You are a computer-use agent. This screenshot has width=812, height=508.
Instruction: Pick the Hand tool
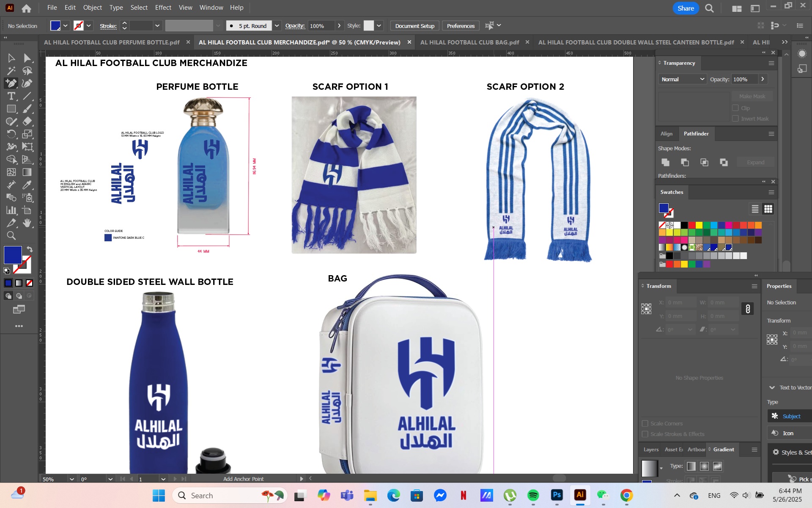pyautogui.click(x=27, y=223)
